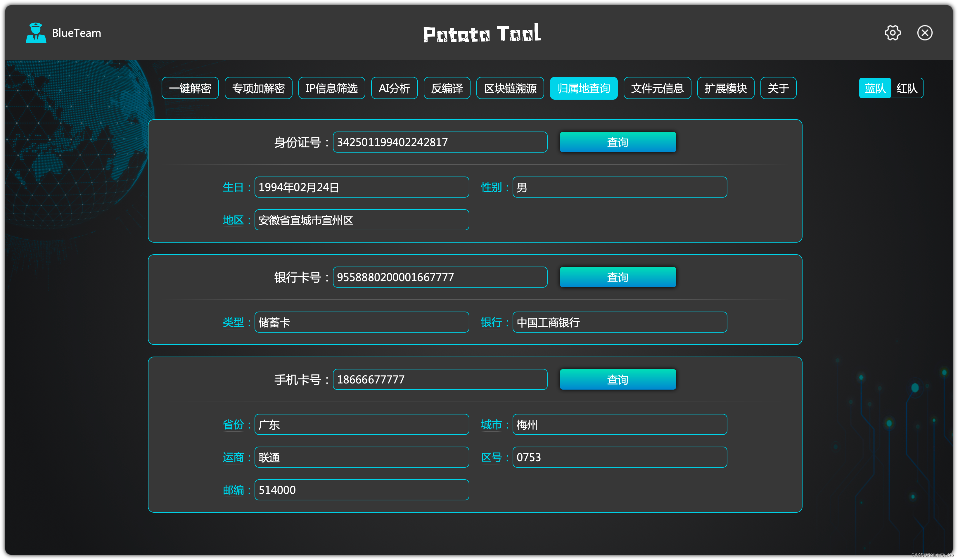Click the BlueTeam officer avatar icon
This screenshot has width=958, height=560.
pyautogui.click(x=36, y=33)
